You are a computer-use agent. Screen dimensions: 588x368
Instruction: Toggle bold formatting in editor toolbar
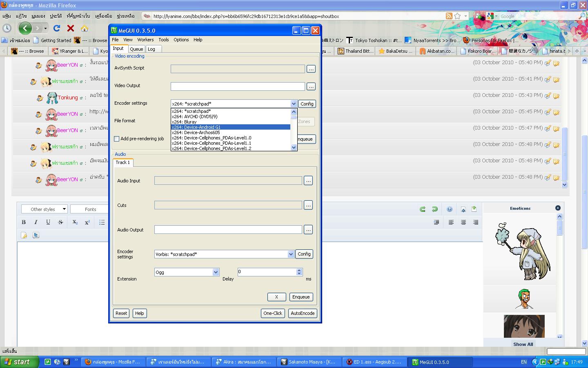click(x=24, y=222)
